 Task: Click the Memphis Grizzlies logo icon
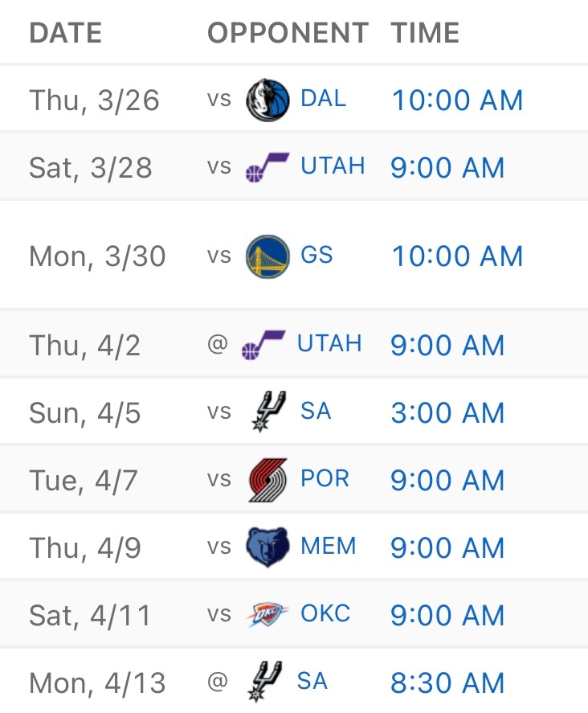[267, 547]
